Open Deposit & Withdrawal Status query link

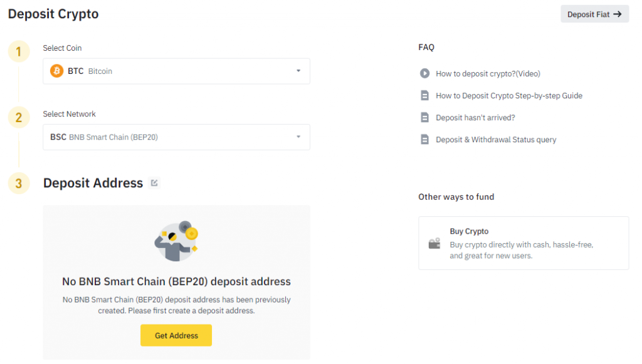pos(496,140)
